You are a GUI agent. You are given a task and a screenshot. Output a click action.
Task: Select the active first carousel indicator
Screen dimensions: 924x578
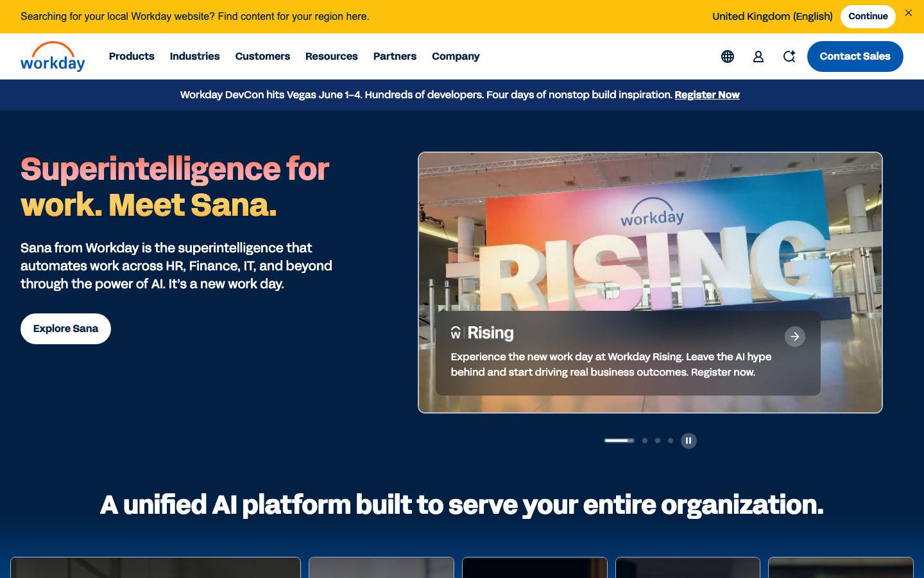tap(619, 441)
